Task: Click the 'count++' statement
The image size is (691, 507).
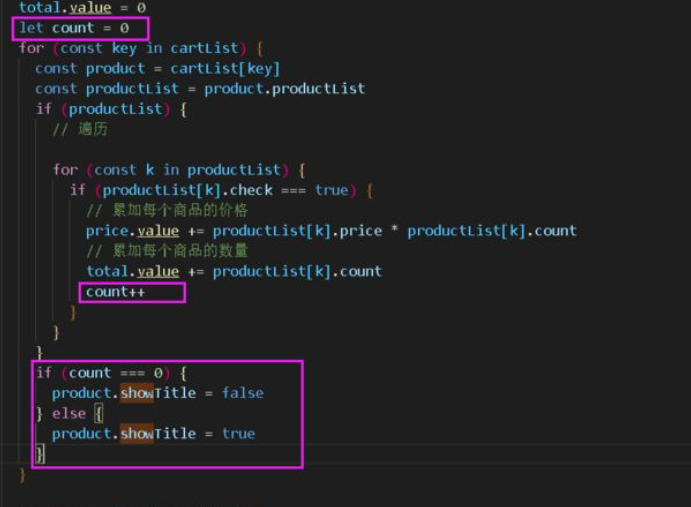Action: point(115,292)
